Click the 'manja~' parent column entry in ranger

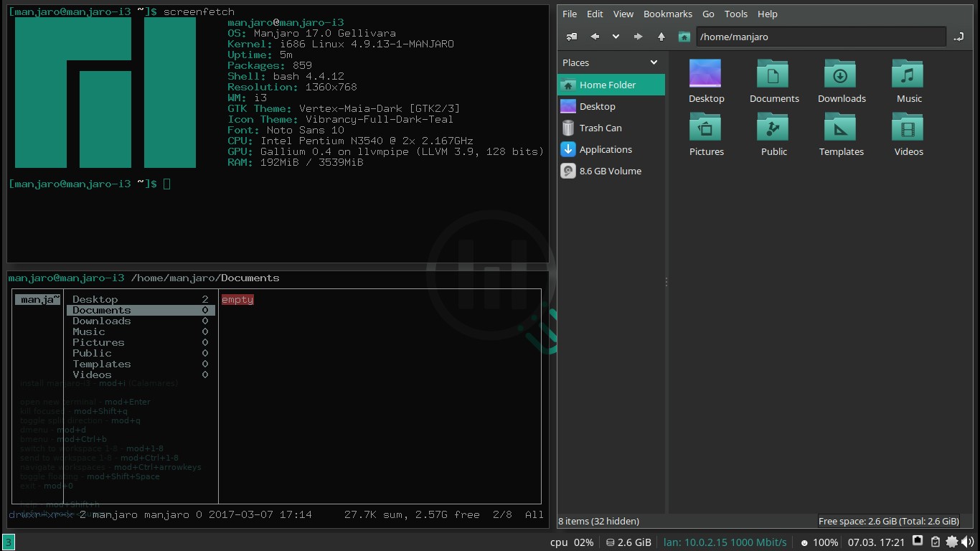tap(38, 299)
